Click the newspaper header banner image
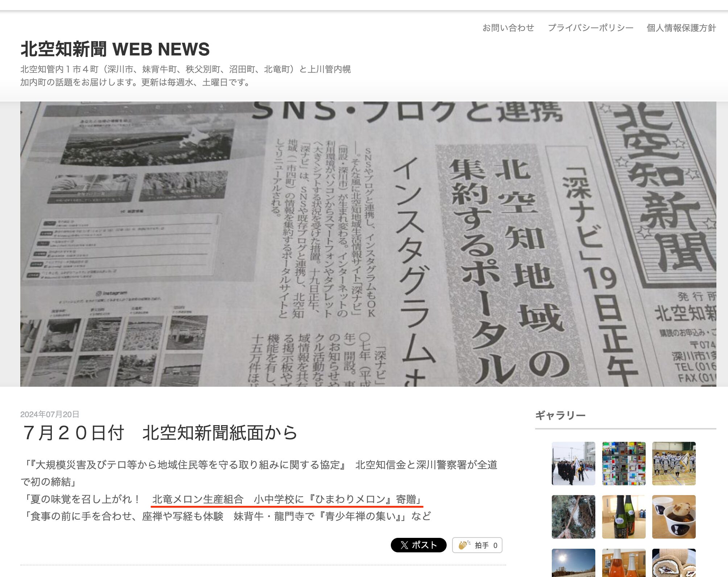728x577 pixels. point(368,244)
